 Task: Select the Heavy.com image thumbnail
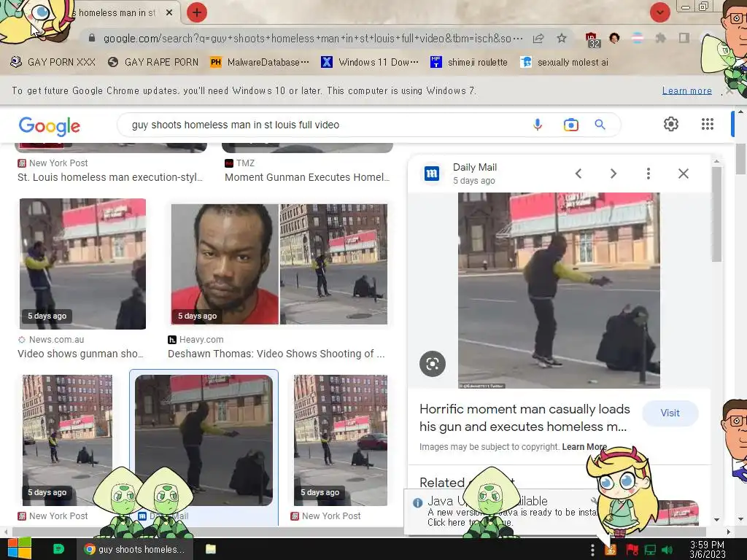click(x=279, y=264)
